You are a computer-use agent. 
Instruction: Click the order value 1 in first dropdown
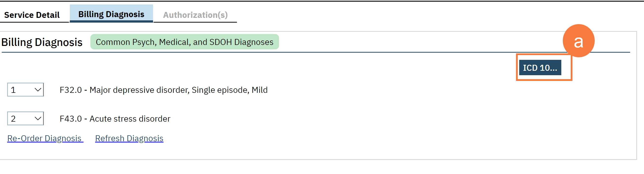14,90
